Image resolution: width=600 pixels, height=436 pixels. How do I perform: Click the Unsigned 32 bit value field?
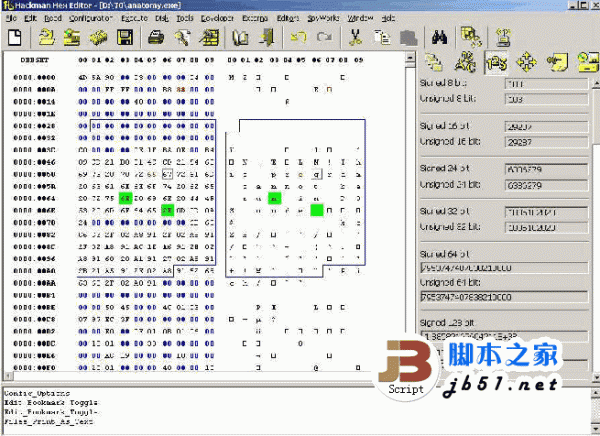[x=546, y=228]
